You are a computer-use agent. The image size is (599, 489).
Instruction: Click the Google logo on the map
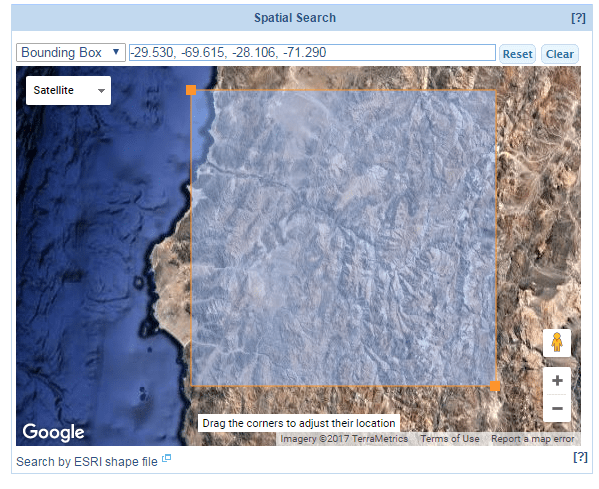coord(53,432)
